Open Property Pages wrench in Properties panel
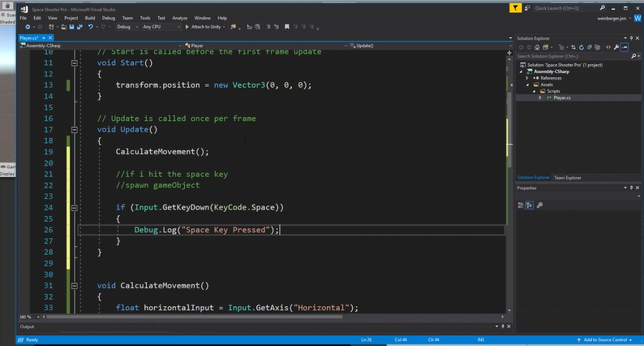The width and height of the screenshot is (644, 346). coord(539,205)
